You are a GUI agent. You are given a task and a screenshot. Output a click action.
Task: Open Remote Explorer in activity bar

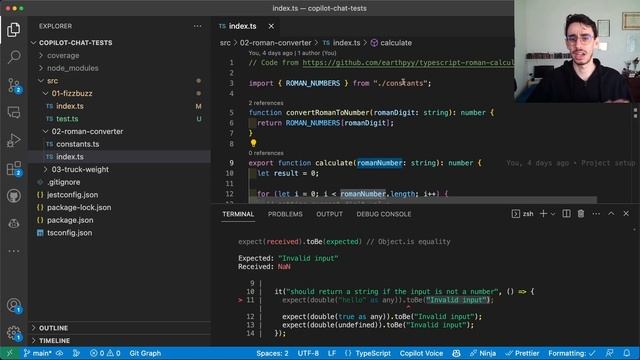[x=13, y=112]
